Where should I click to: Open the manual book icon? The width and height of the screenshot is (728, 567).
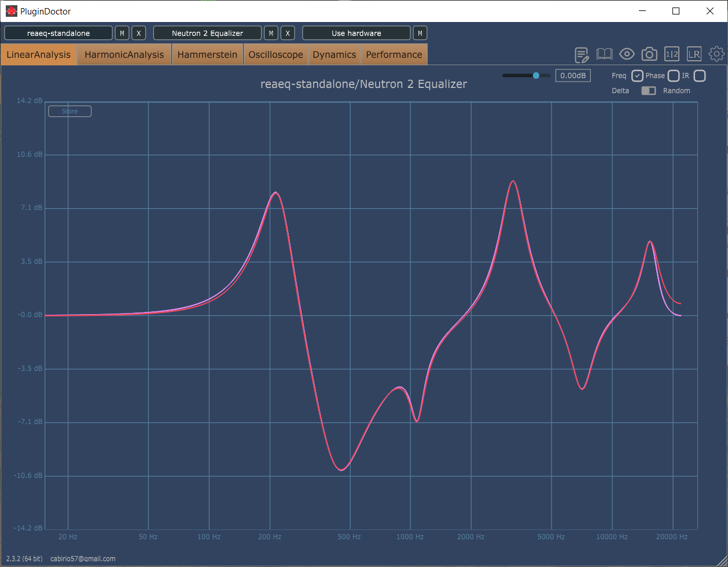604,54
